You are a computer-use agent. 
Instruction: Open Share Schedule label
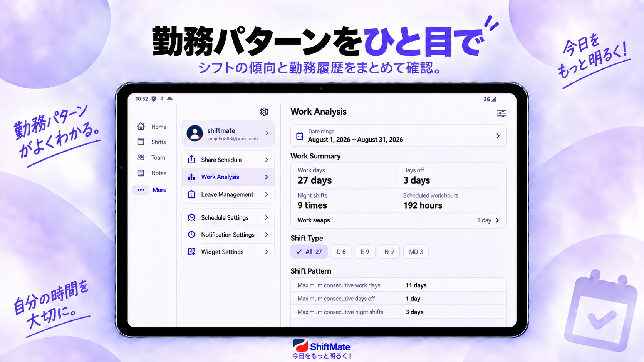221,160
